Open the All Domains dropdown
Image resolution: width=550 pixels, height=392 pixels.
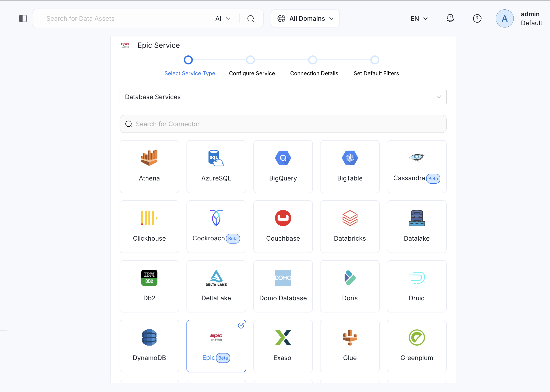305,18
